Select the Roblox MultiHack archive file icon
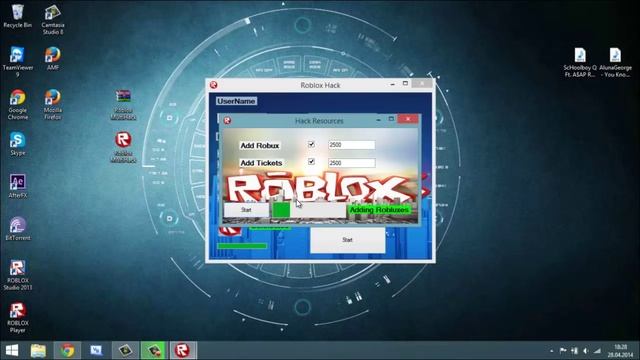640x360 pixels. (123, 104)
